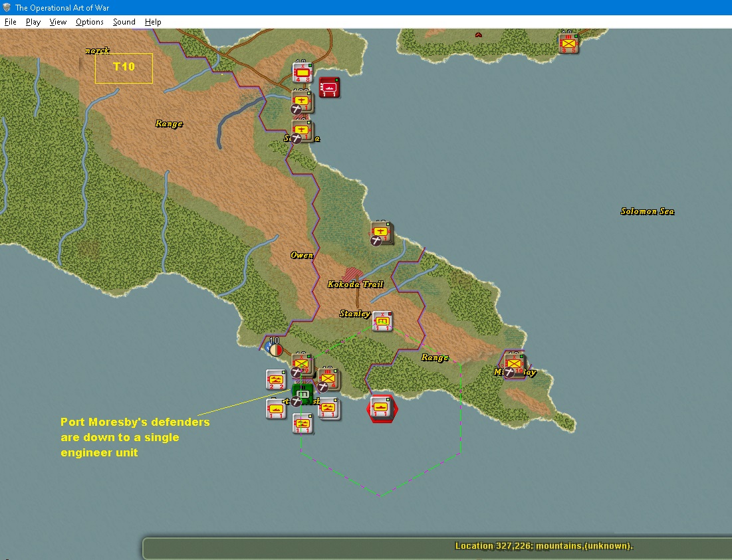Click the airfield marker under the Milne Bay unit

click(x=509, y=372)
